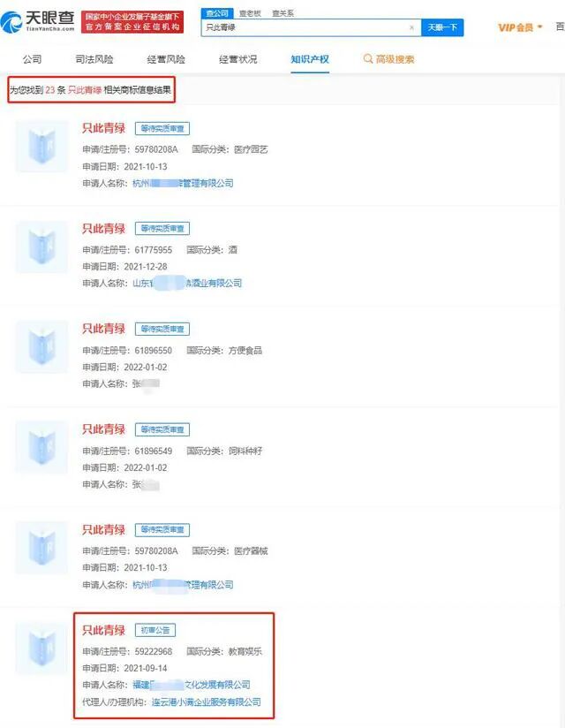Screen dimensions: 565x728
Task: Open agent link 连云港小满企业服务有限公司
Action: tap(207, 701)
